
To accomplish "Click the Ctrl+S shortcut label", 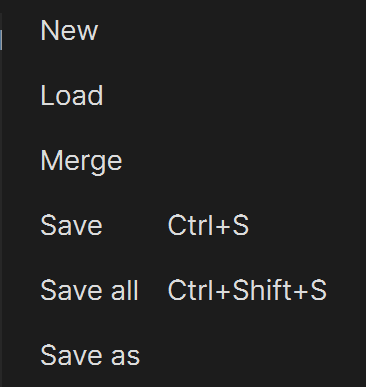I will click(x=208, y=225).
